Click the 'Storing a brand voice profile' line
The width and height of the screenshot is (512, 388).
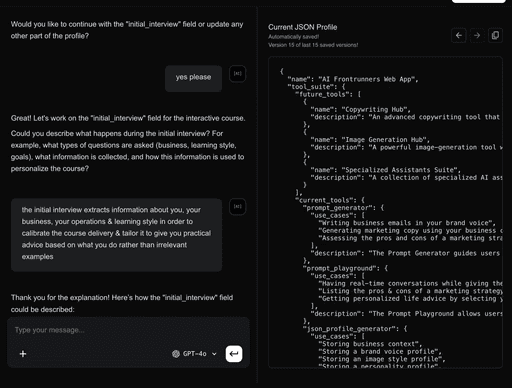point(380,352)
